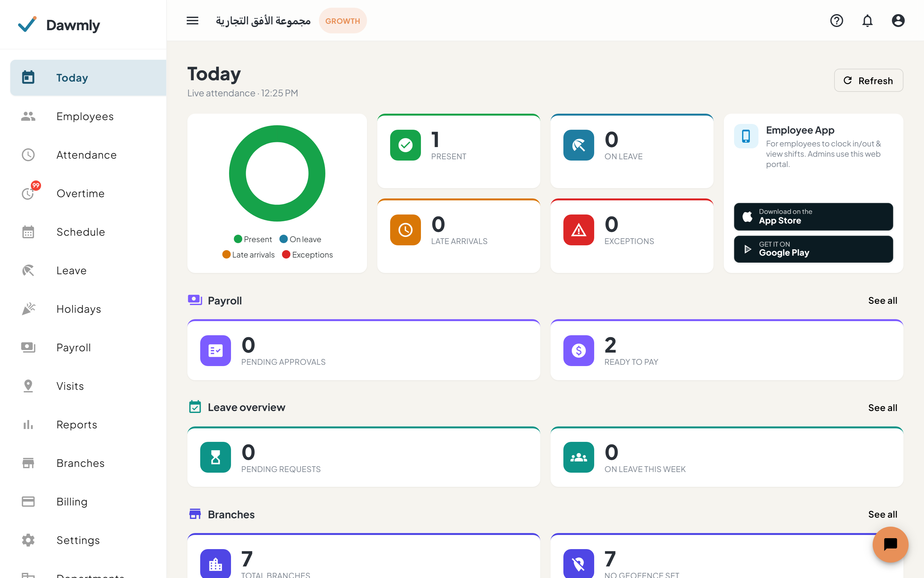The width and height of the screenshot is (924, 578).
Task: Select Payroll in the sidebar
Action: [x=88, y=347]
